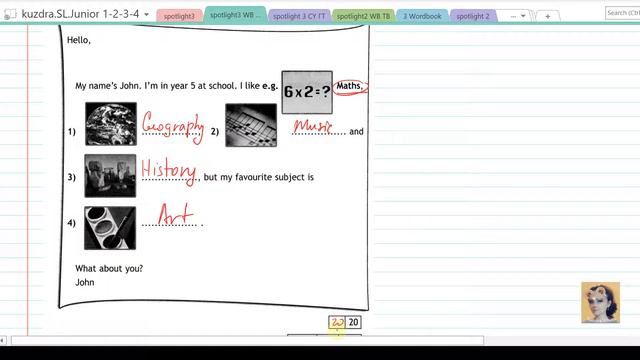Click the Search box
The image size is (640, 360).
[x=622, y=13]
